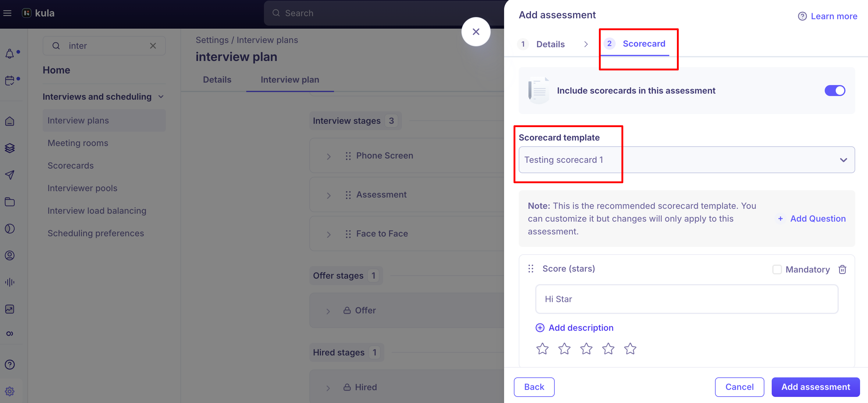Screen dimensions: 868x403
Task: Click the drag handle beside Score (stars)
Action: (x=531, y=269)
